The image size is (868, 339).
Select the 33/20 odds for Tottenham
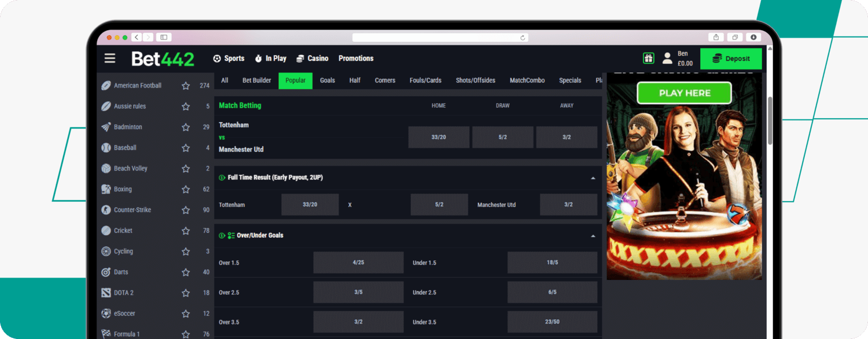coord(310,204)
